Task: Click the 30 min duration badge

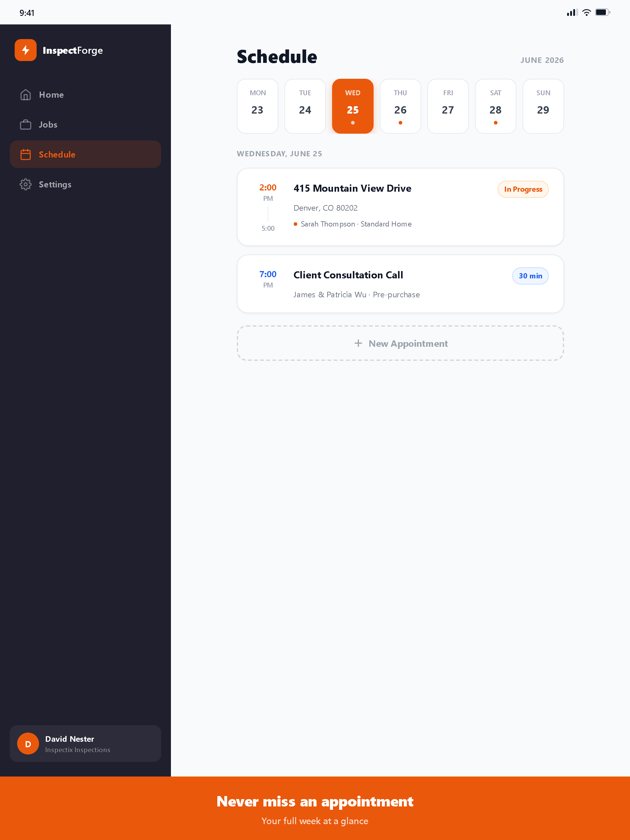Action: pos(530,276)
